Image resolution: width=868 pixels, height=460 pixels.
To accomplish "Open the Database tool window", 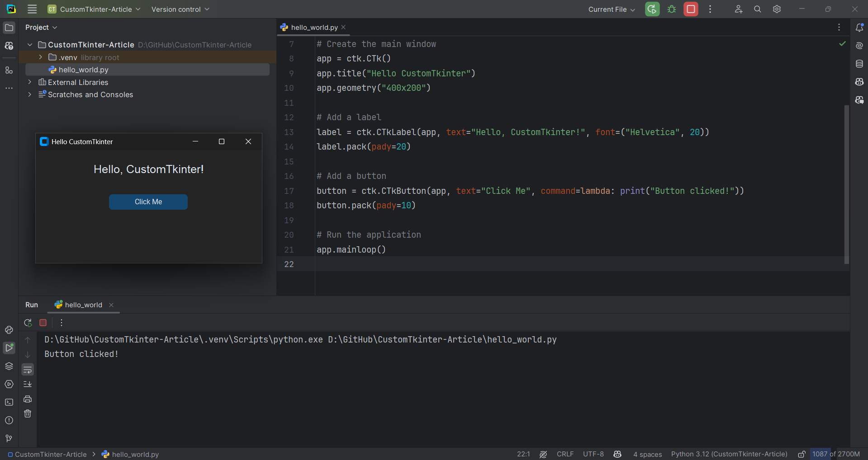I will coord(859,64).
